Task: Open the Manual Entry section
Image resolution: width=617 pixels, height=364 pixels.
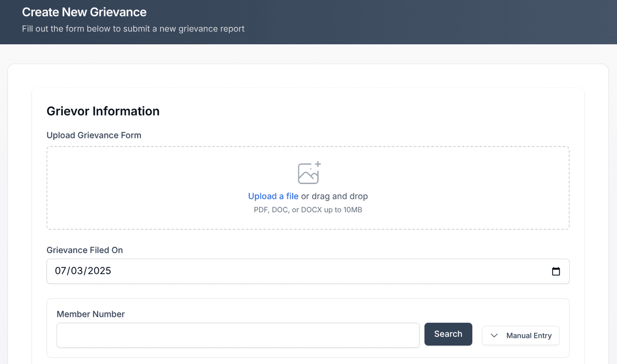Action: (520, 335)
